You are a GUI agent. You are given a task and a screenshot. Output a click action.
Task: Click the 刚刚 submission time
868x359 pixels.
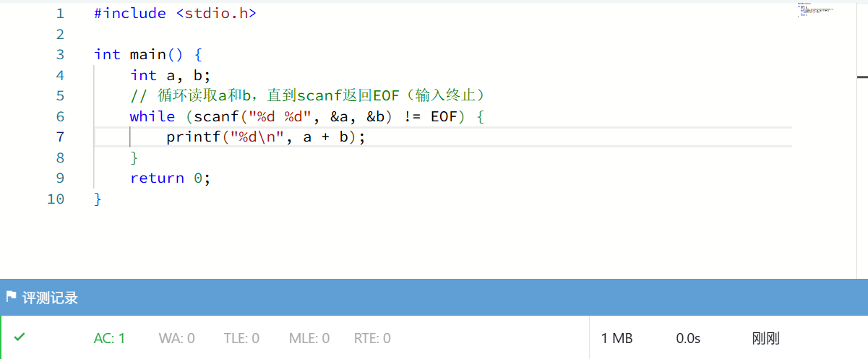point(765,338)
